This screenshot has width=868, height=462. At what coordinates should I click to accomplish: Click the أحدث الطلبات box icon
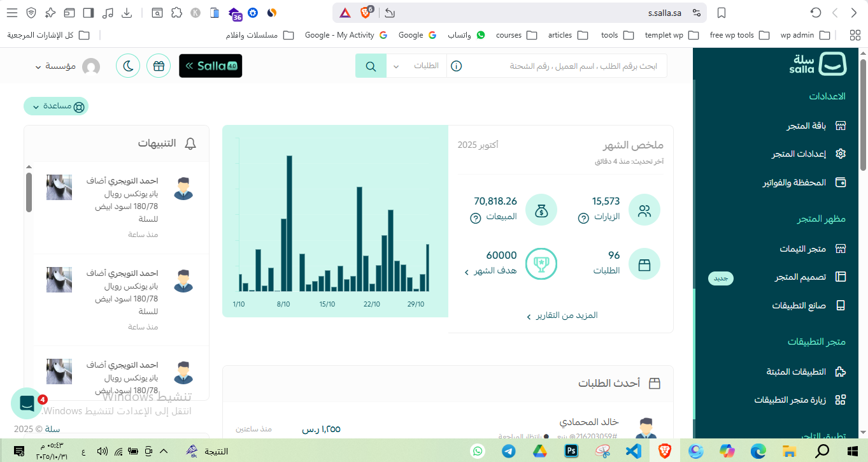[x=654, y=383]
